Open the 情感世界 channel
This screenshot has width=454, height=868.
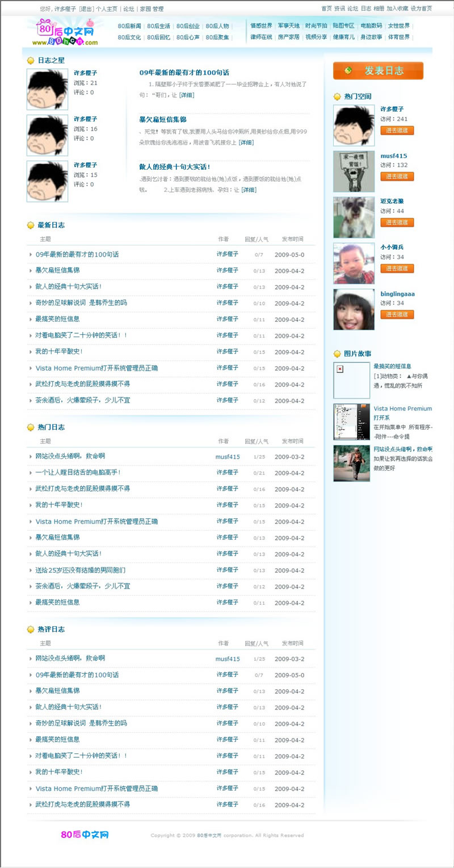261,26
